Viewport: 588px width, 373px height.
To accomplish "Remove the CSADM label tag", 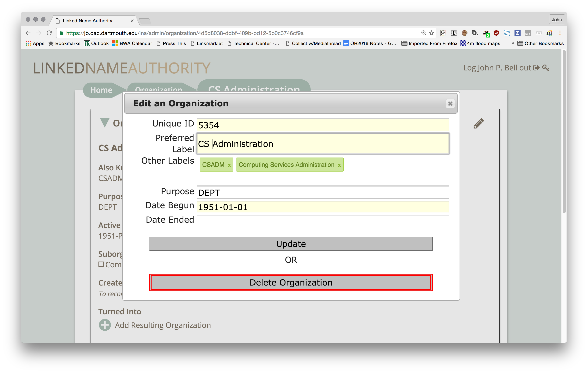I will [229, 165].
